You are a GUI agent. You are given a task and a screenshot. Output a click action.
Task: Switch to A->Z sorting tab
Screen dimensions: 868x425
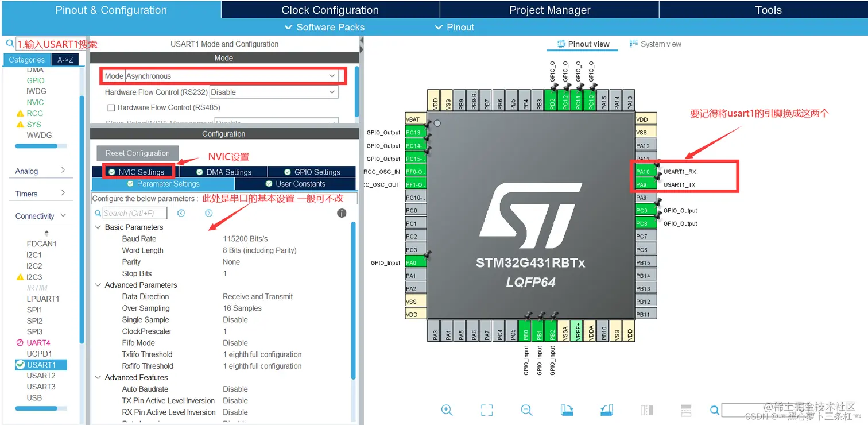pyautogui.click(x=65, y=60)
